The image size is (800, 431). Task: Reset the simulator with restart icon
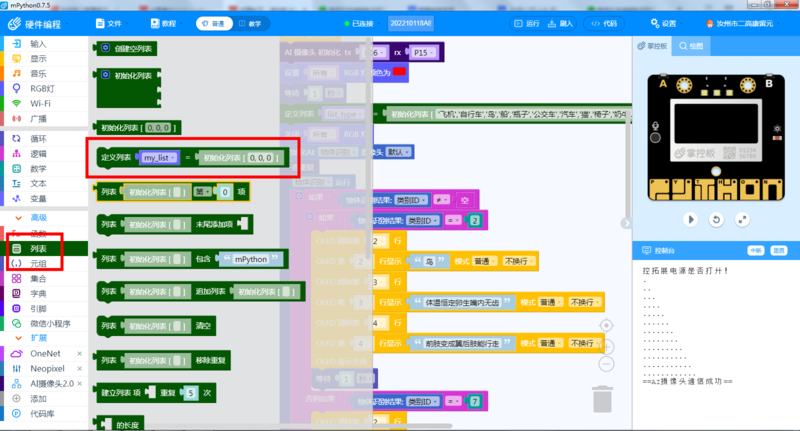click(x=716, y=219)
